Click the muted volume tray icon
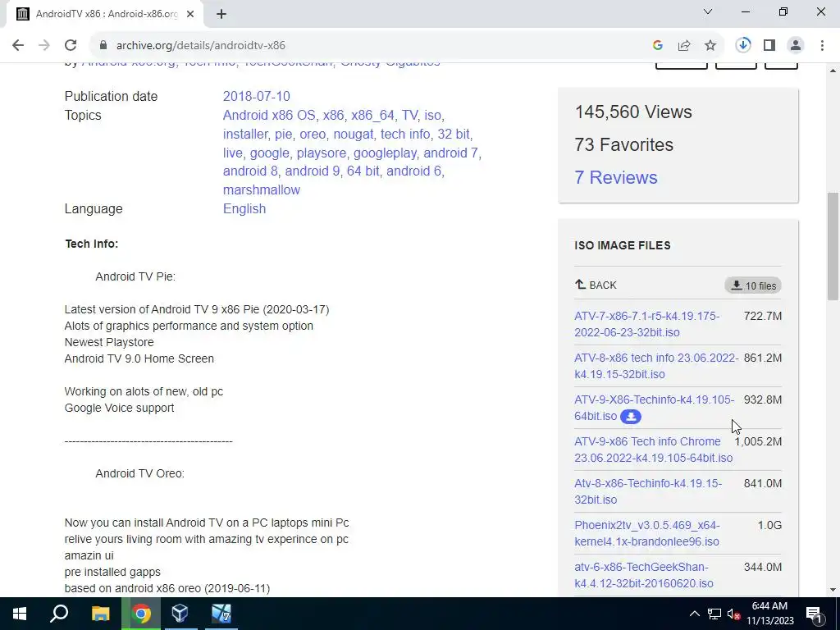The width and height of the screenshot is (840, 630). click(734, 614)
